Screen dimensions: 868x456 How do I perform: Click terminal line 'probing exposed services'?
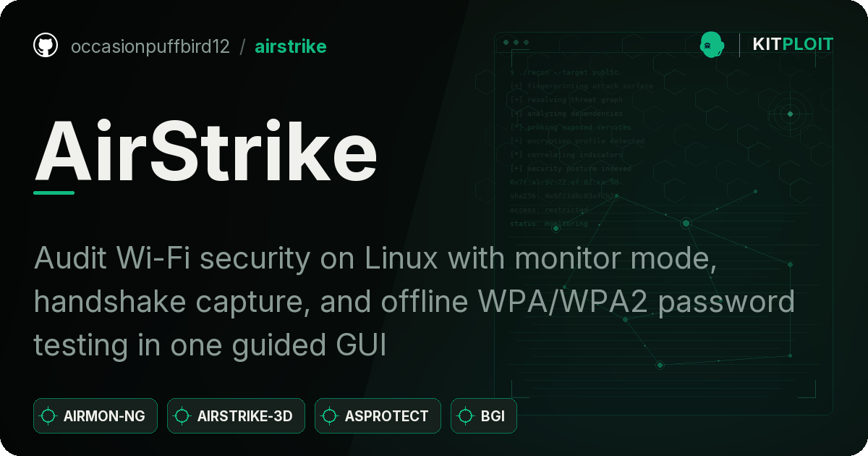(x=571, y=127)
